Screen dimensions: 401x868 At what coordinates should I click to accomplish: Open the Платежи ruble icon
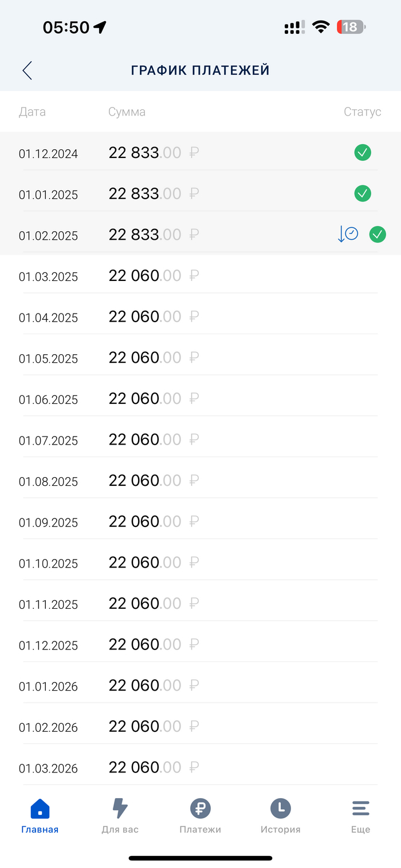(200, 808)
